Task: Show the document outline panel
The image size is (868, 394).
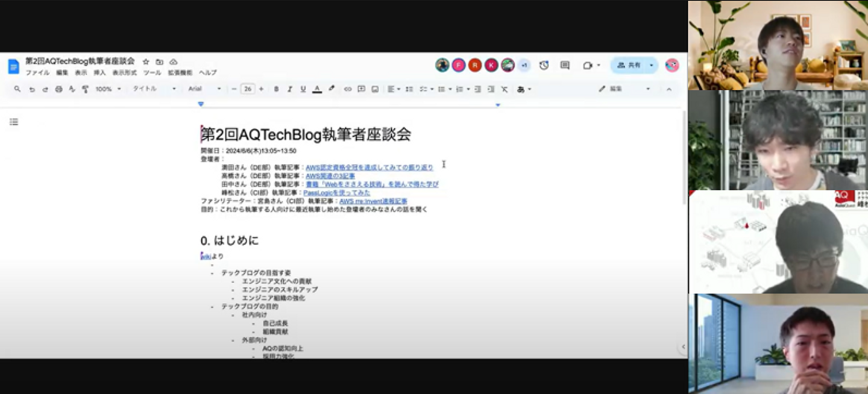Action: tap(14, 122)
